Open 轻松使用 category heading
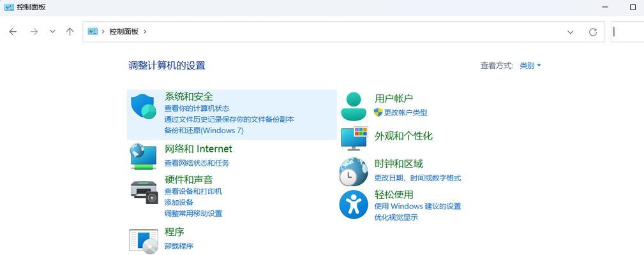Viewport: 644px width, 255px height. point(394,194)
